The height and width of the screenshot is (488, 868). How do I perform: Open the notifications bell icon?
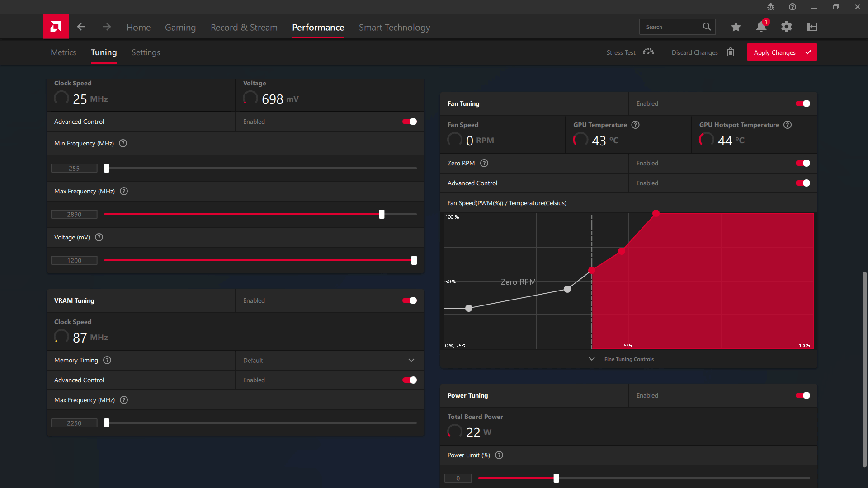click(x=761, y=27)
